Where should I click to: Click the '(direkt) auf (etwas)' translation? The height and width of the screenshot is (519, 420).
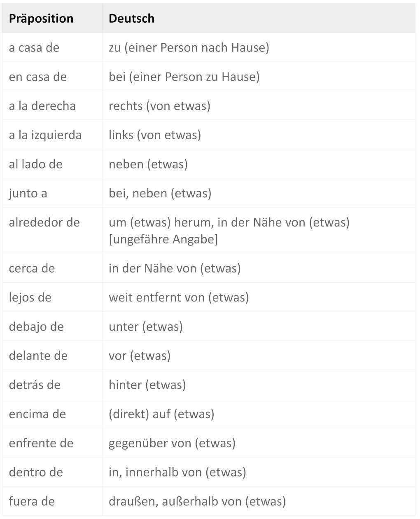pos(161,414)
